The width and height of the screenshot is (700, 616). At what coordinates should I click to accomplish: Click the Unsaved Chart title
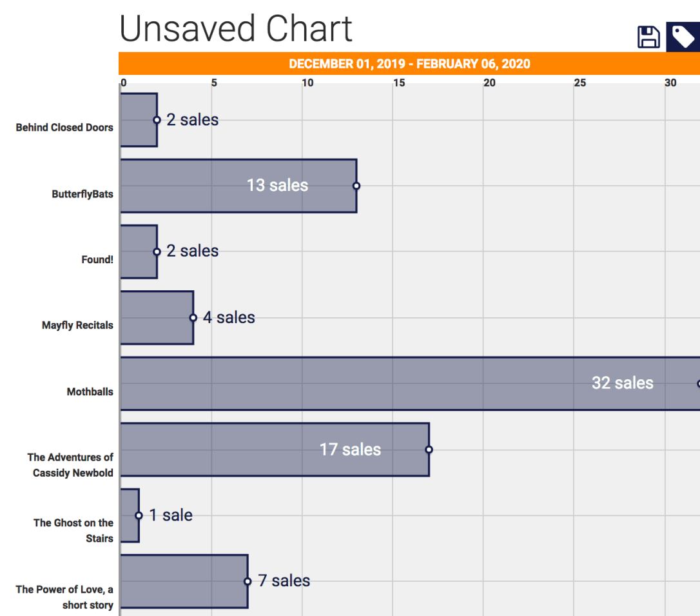(x=236, y=28)
